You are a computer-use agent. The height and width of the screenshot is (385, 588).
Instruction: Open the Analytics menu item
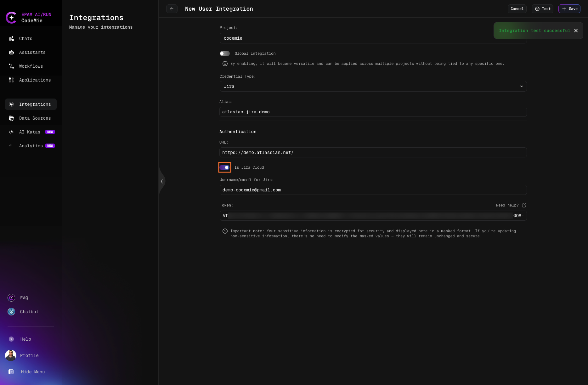click(31, 146)
